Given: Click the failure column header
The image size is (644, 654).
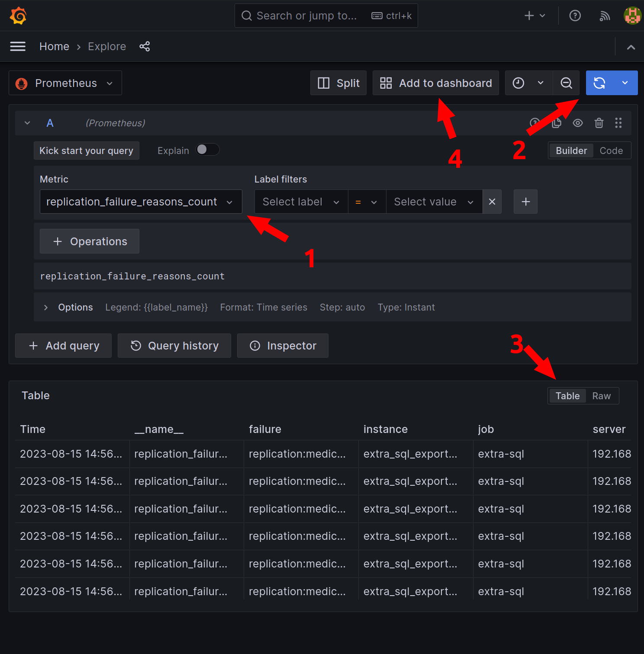Looking at the screenshot, I should [x=265, y=429].
